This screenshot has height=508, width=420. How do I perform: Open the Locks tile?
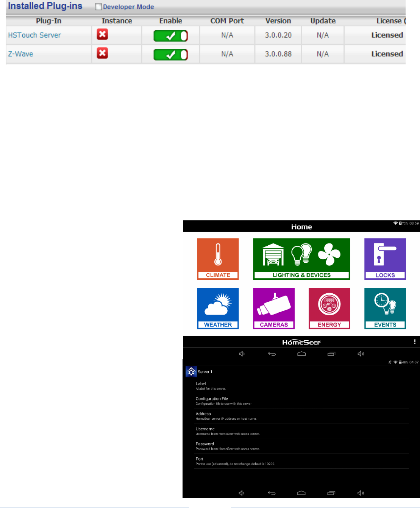tap(385, 259)
